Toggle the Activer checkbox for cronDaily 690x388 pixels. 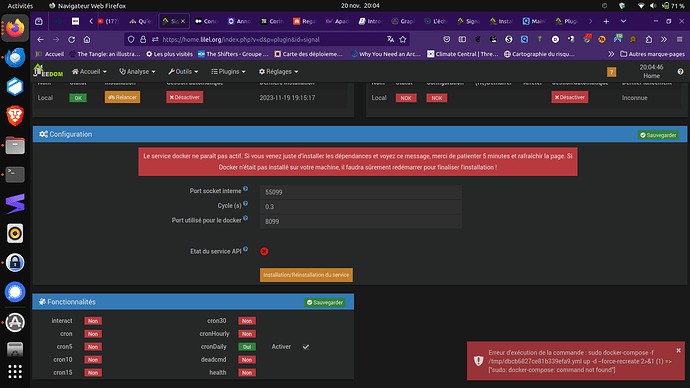tap(306, 347)
